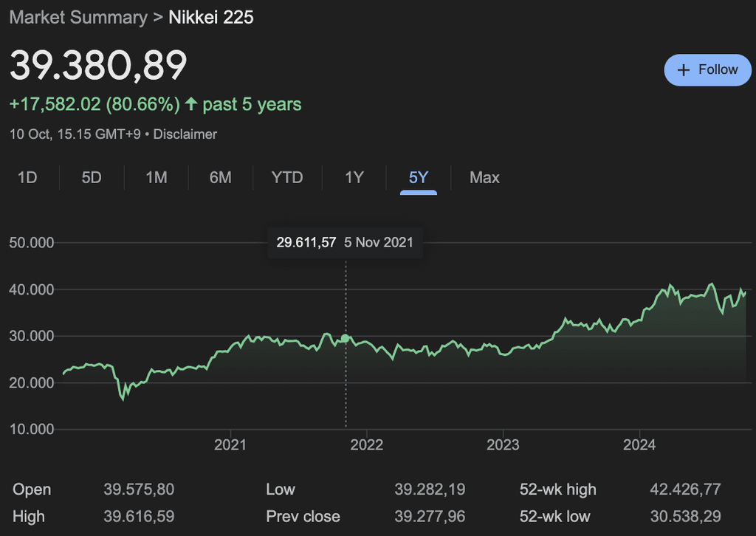View the 6M performance chart

click(x=221, y=177)
